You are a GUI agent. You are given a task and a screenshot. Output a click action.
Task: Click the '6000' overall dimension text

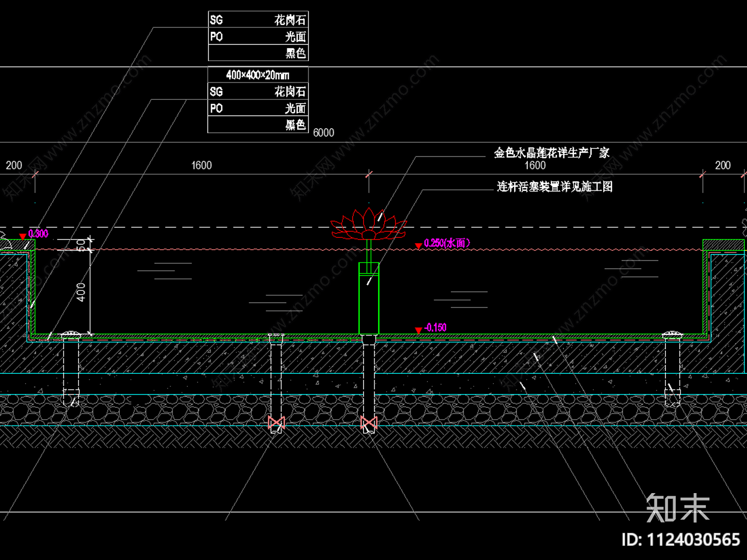pos(323,133)
